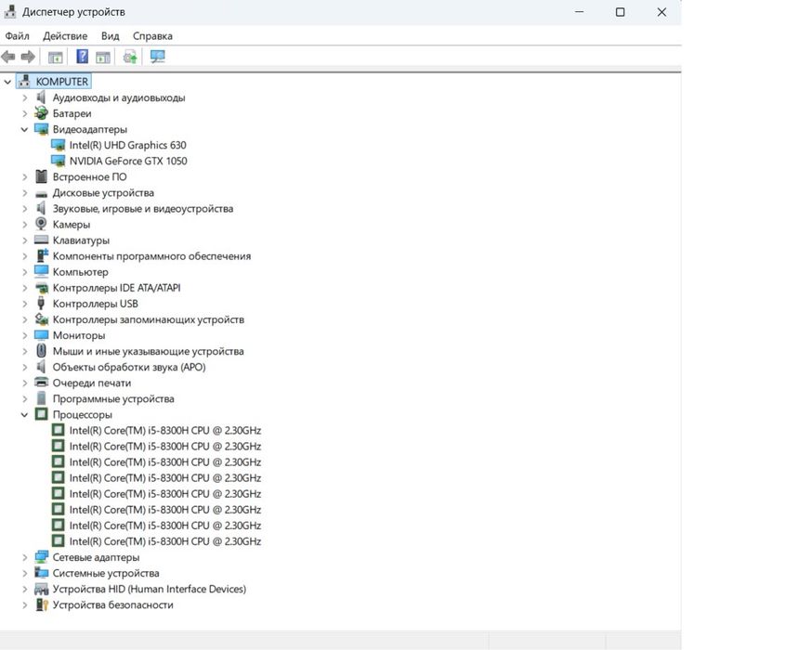The height and width of the screenshot is (650, 812).
Task: Expand Аудиовходы и аудиовыходы
Action: 24,97
